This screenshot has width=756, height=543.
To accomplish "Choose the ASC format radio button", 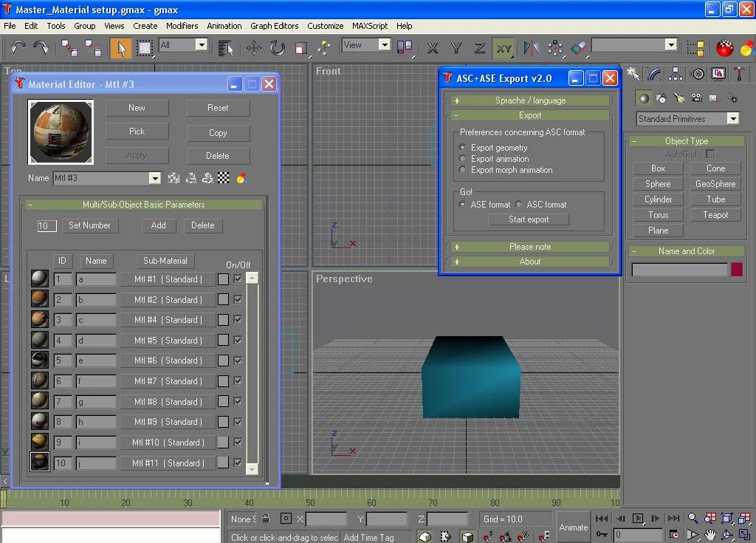I will [x=519, y=205].
